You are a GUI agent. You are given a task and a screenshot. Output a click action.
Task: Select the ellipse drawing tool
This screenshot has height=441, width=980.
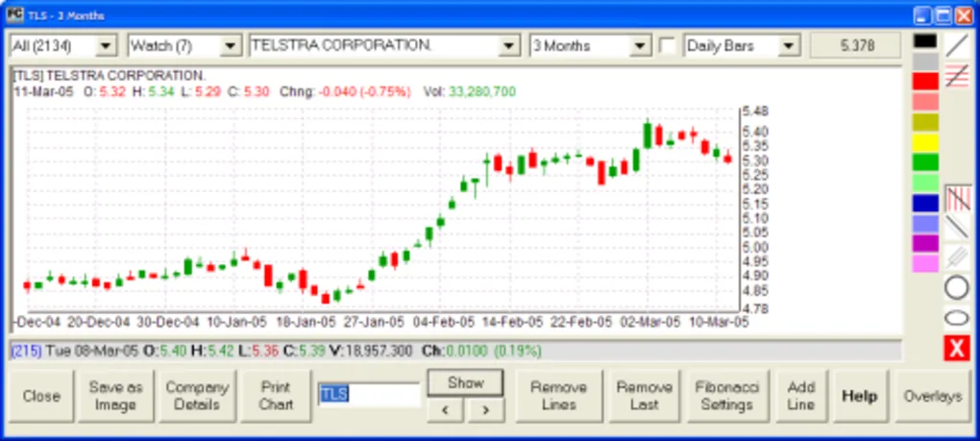tap(956, 317)
